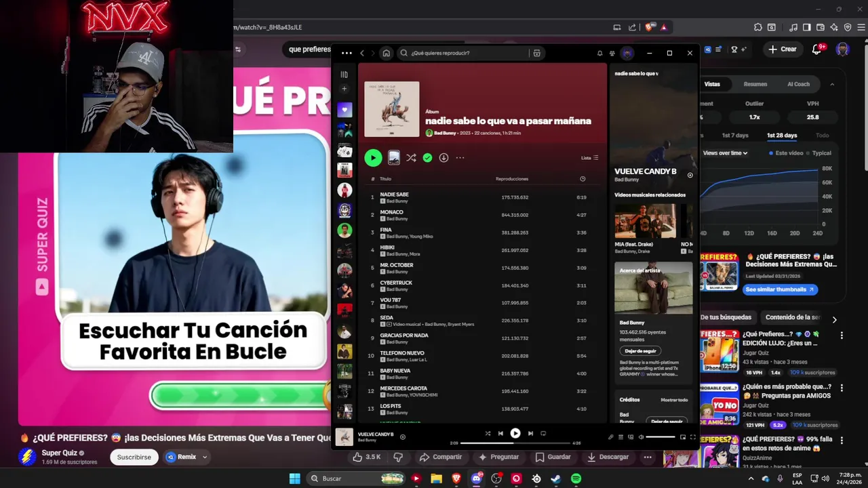The height and width of the screenshot is (488, 868).
Task: Collapse stats panel with chevron up
Action: pyautogui.click(x=832, y=84)
